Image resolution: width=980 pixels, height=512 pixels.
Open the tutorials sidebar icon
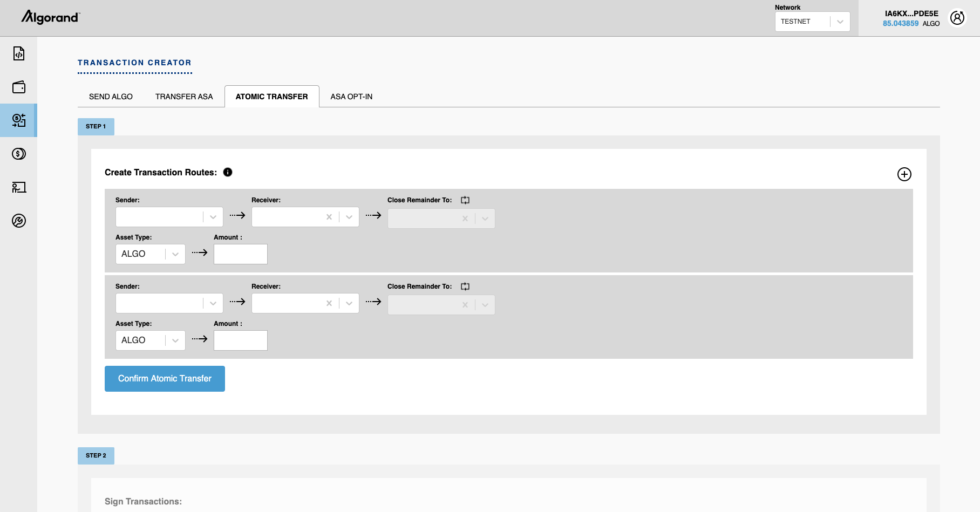point(19,187)
